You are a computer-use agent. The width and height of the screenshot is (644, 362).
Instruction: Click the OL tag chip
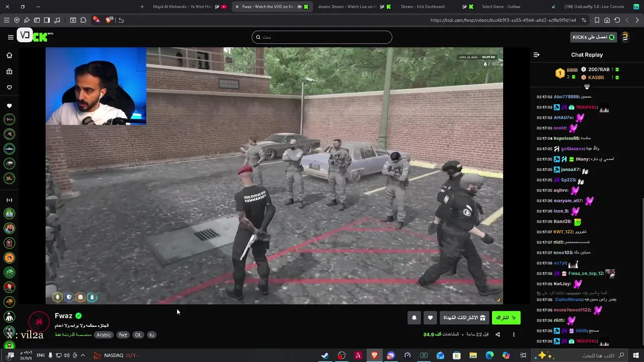point(138,335)
